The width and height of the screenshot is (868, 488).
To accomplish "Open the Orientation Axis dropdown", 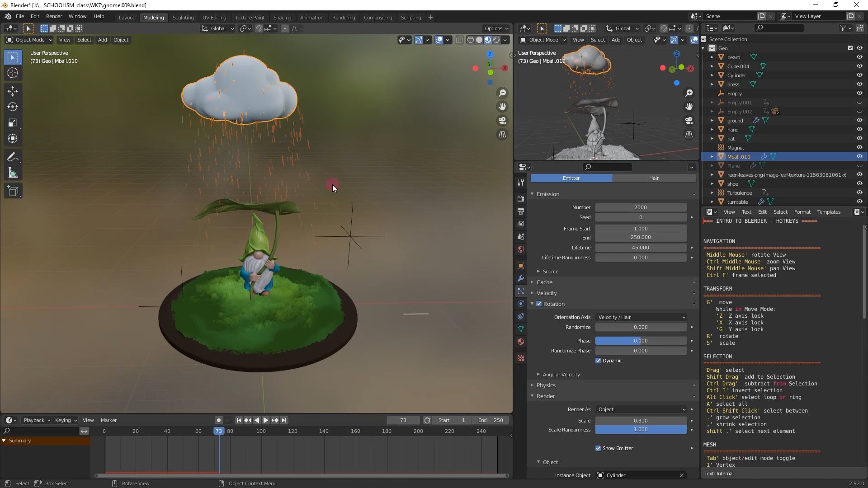I will [641, 317].
